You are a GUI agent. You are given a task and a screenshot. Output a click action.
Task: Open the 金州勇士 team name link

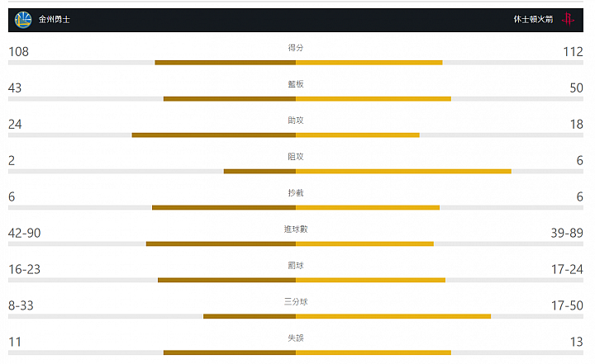pos(55,20)
